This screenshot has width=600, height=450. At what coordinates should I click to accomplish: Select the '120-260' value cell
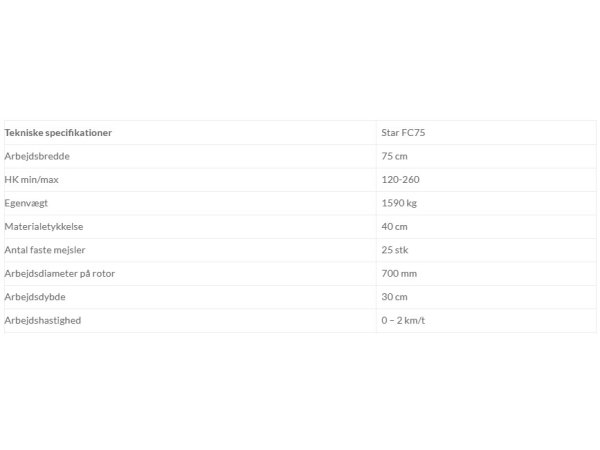point(486,179)
